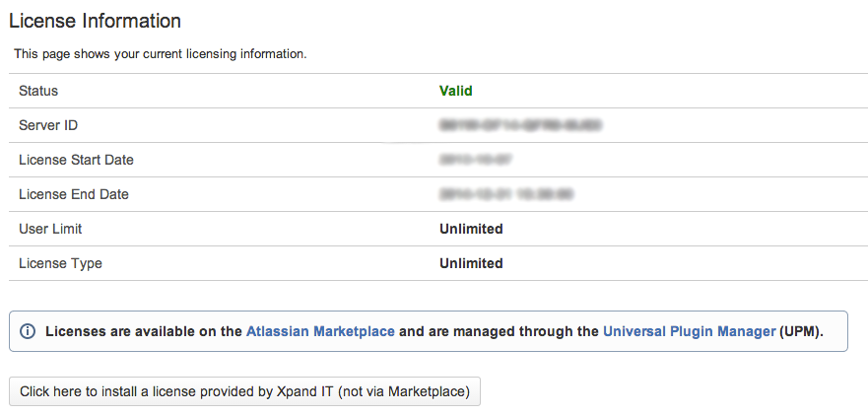
Task: Click the Server ID row label
Action: [48, 125]
